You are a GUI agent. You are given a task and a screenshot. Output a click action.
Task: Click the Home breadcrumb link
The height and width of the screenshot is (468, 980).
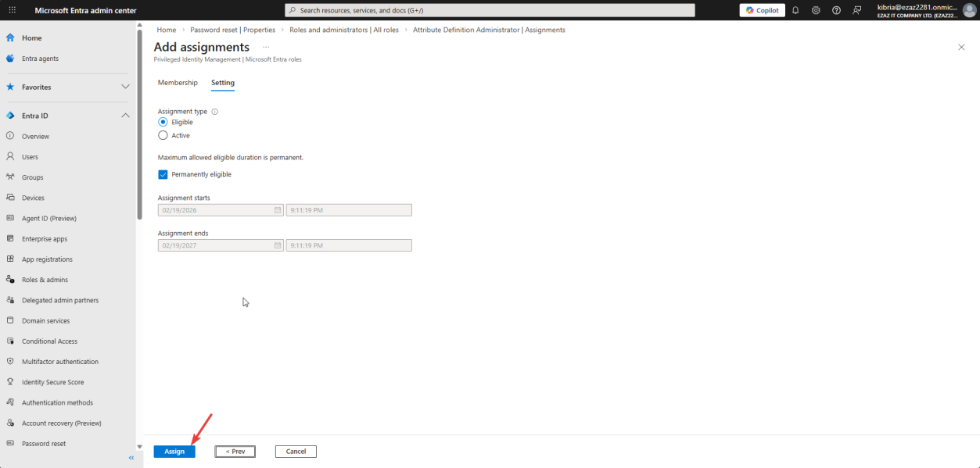(166, 30)
